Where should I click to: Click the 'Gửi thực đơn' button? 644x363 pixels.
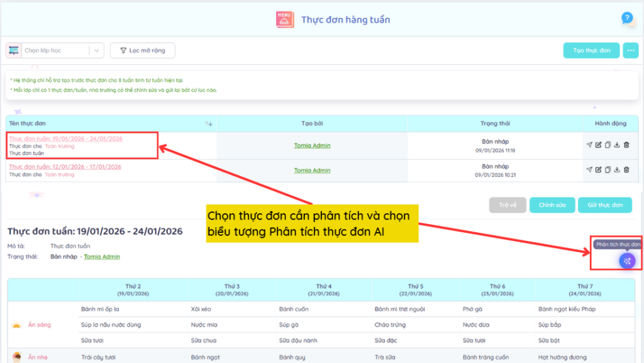tap(604, 205)
